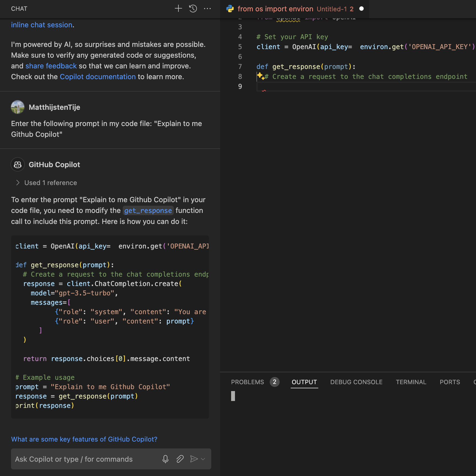Open the send options dropdown chevron
The height and width of the screenshot is (476, 476).
tap(203, 459)
